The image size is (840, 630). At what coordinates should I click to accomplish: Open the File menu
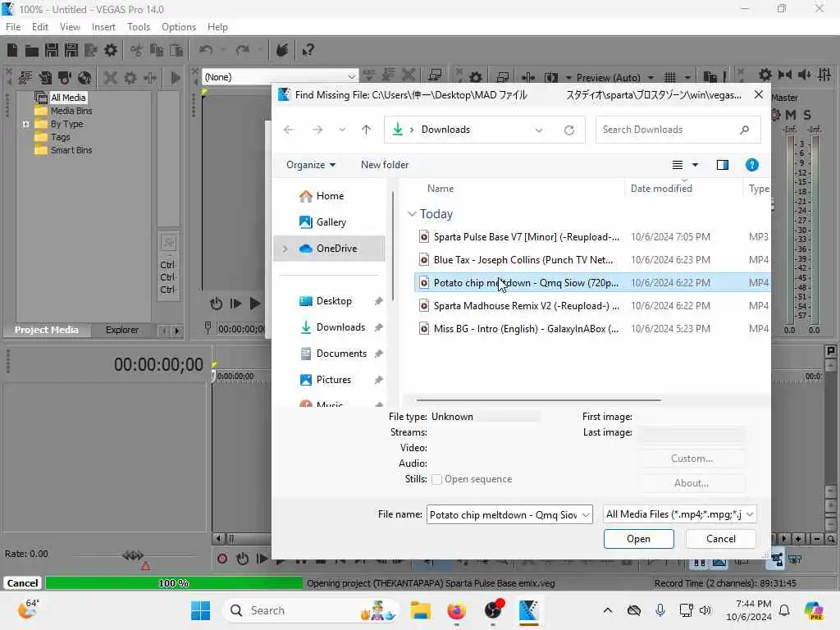click(13, 27)
